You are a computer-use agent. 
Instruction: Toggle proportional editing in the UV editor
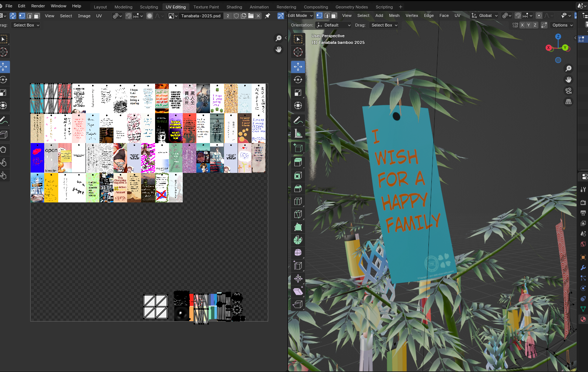[x=150, y=16]
